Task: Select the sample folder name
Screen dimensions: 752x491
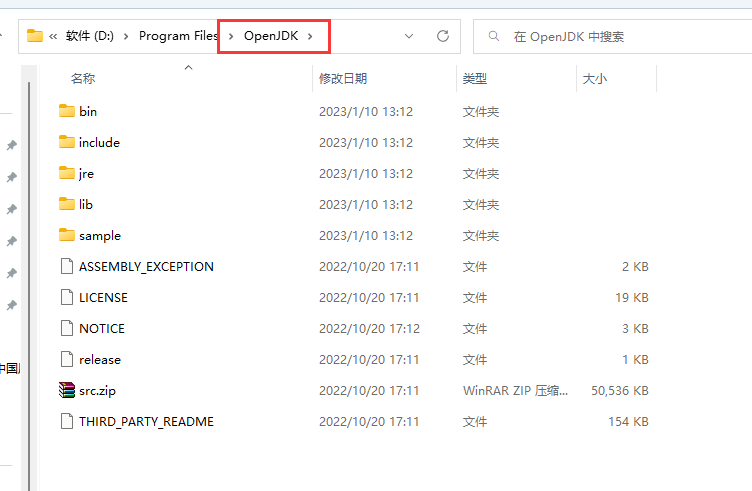Action: click(x=100, y=235)
